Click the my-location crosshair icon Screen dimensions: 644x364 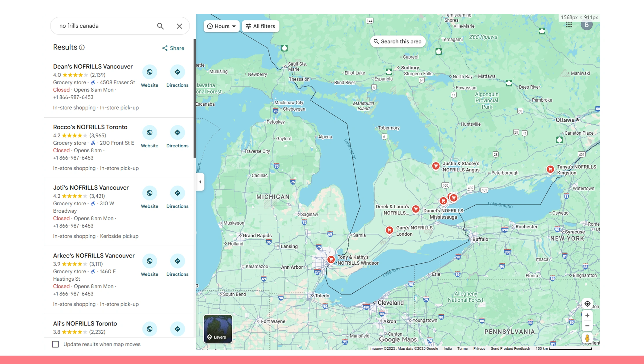(x=588, y=303)
